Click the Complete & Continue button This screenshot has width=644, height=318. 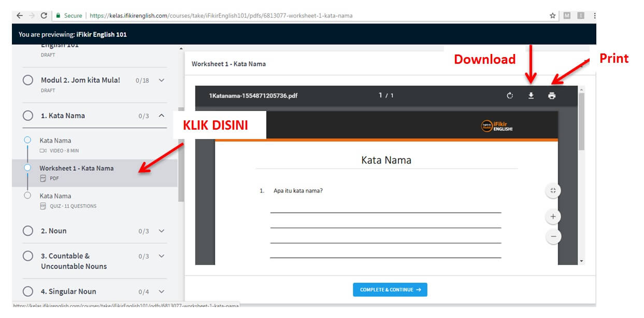(390, 289)
